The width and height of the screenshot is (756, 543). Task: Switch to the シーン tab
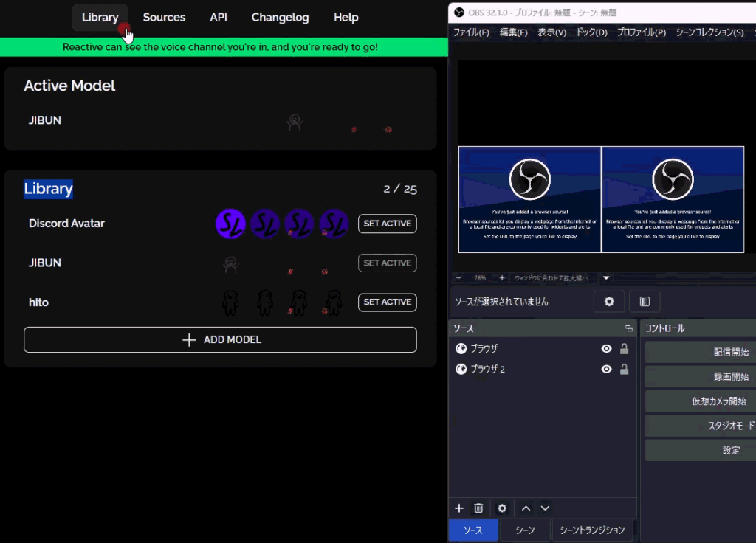525,530
